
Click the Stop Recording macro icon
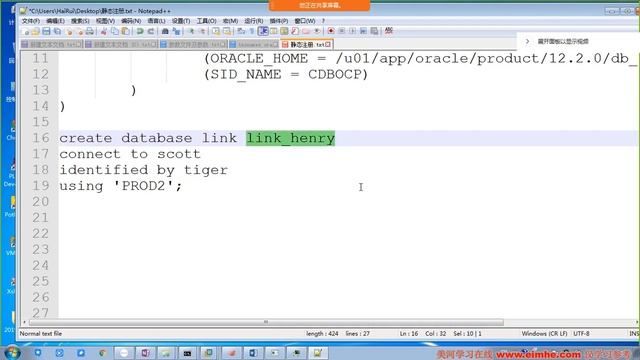[x=341, y=31]
